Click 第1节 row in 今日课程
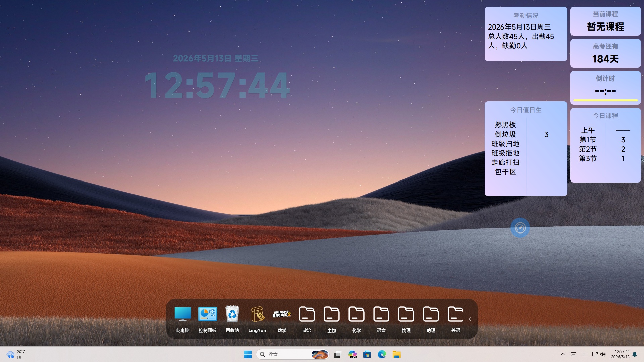The width and height of the screenshot is (644, 362). (605, 140)
